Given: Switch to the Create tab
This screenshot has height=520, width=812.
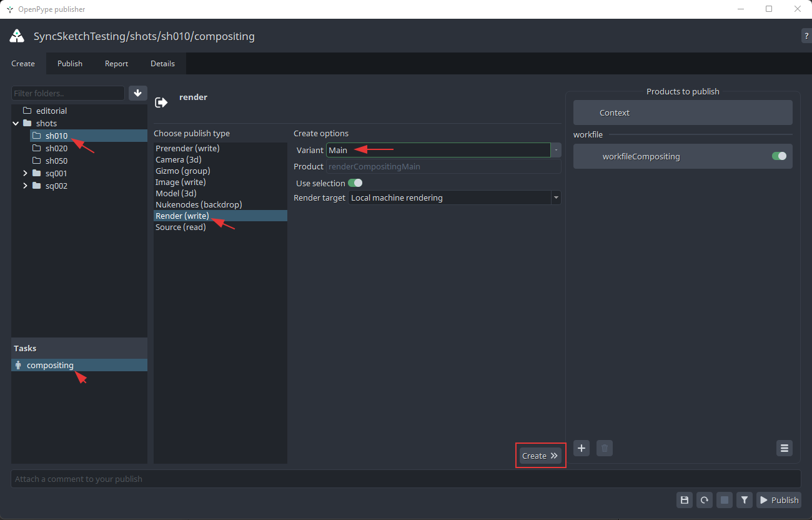Looking at the screenshot, I should [23, 64].
